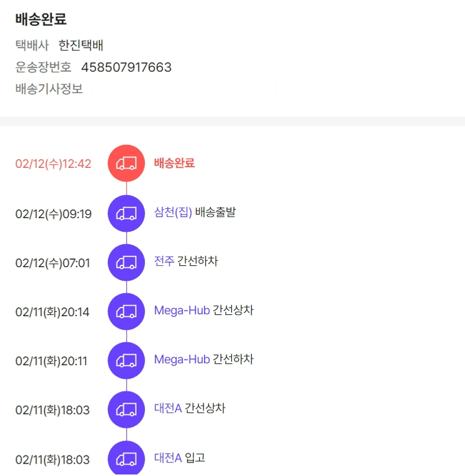Click the truck icon for 대전A 간선상차
Screen dimensions: 465x476
coord(126,409)
